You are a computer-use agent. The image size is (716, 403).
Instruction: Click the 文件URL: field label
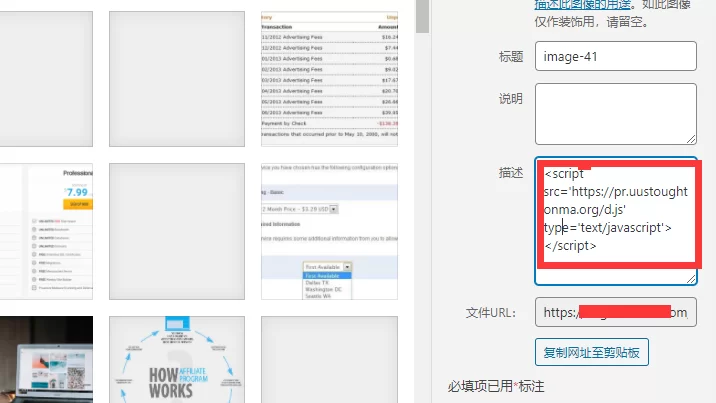491,313
